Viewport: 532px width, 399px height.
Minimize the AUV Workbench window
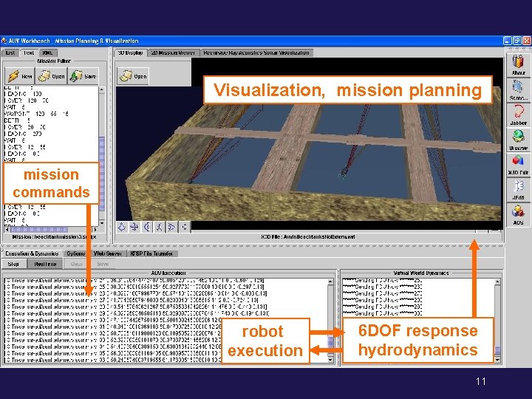(x=507, y=41)
